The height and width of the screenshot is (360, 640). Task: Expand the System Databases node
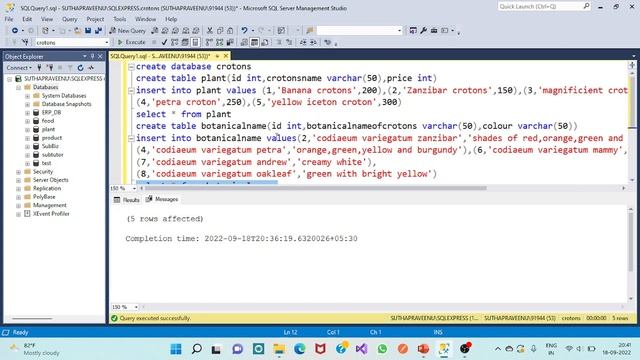[x=27, y=96]
